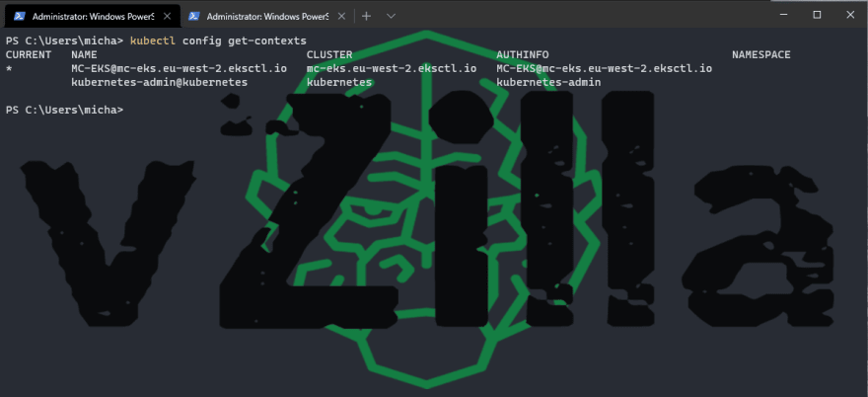The image size is (868, 397).
Task: Minimize the Windows Terminal window
Action: tap(783, 15)
